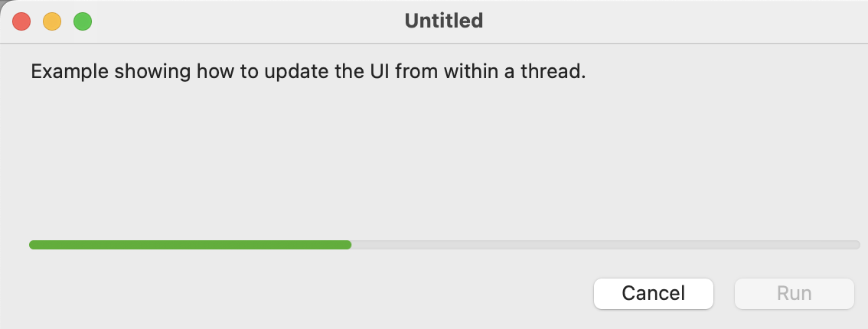Close the Untitled window with the red button

[21, 21]
